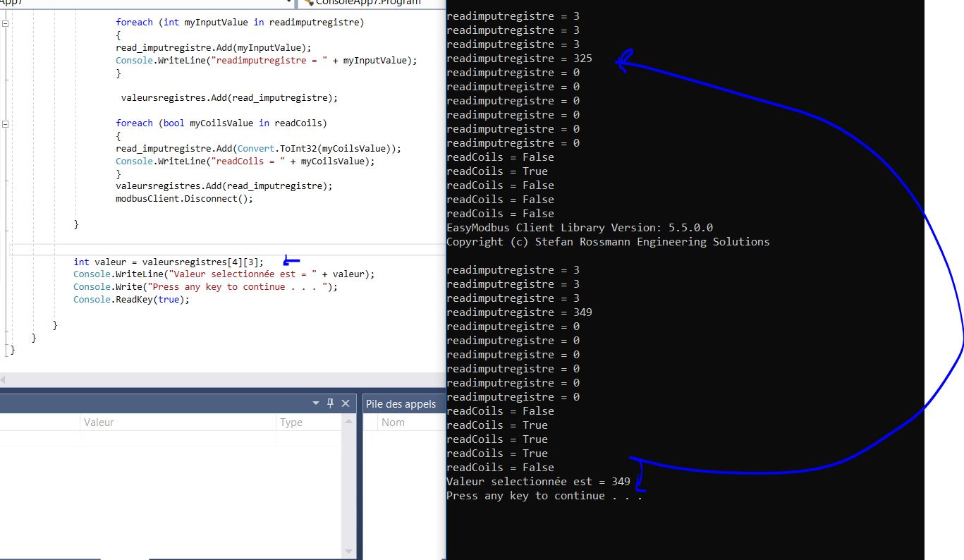Click the watch panel scrollbar up arrow
Screen dimensions: 964x560
tap(350, 421)
